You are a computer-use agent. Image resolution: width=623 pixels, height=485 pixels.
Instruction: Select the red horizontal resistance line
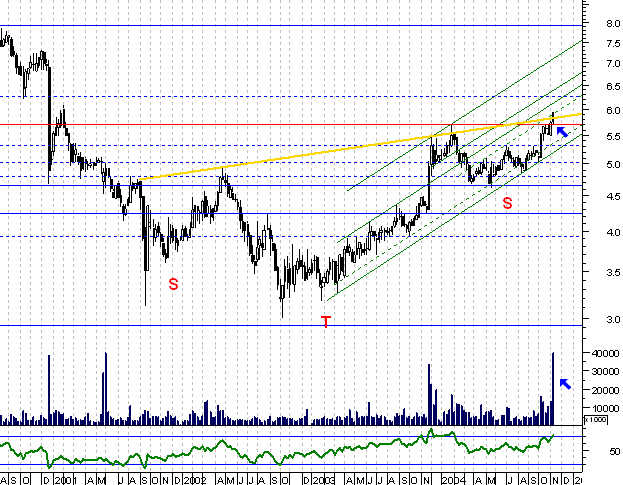(250, 125)
